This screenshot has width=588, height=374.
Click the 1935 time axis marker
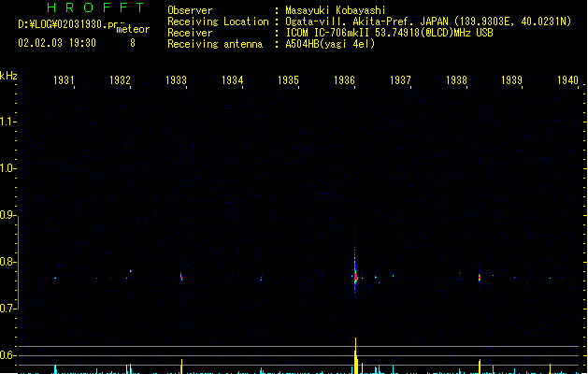[x=288, y=80]
